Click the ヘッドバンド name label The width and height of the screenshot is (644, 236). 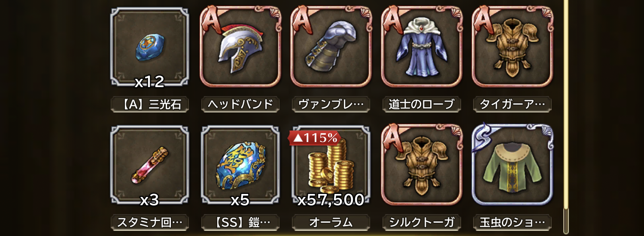[240, 104]
